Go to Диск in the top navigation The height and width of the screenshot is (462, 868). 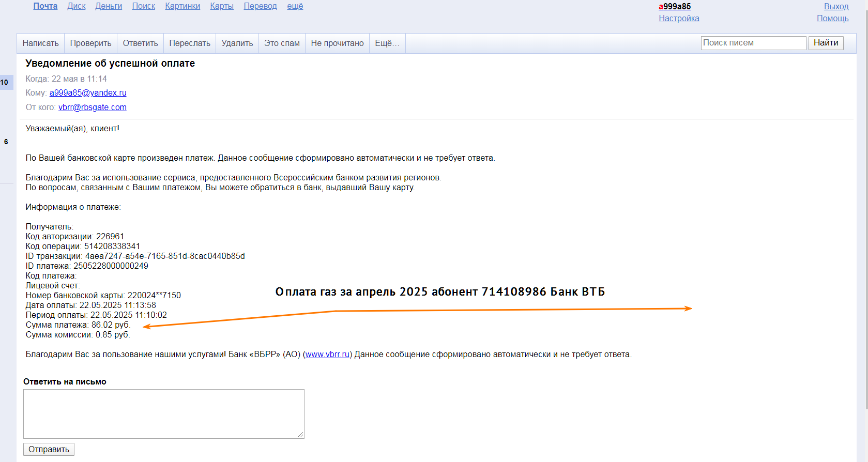[x=77, y=6]
